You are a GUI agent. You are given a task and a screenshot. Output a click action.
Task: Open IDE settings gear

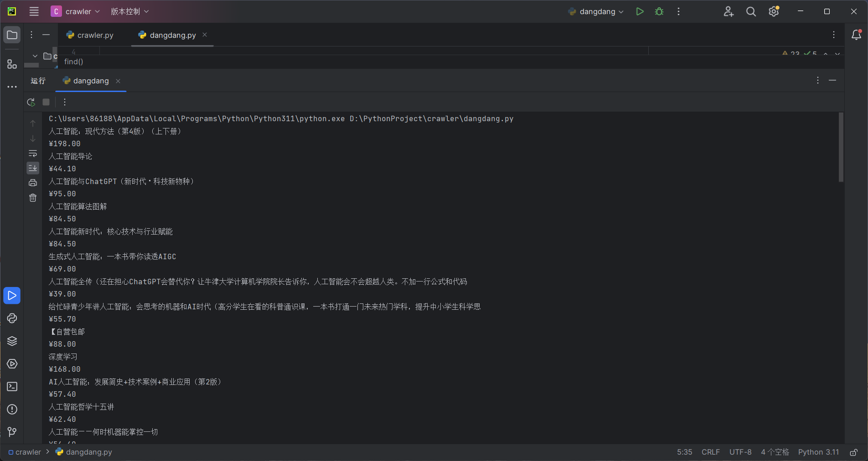[774, 11]
